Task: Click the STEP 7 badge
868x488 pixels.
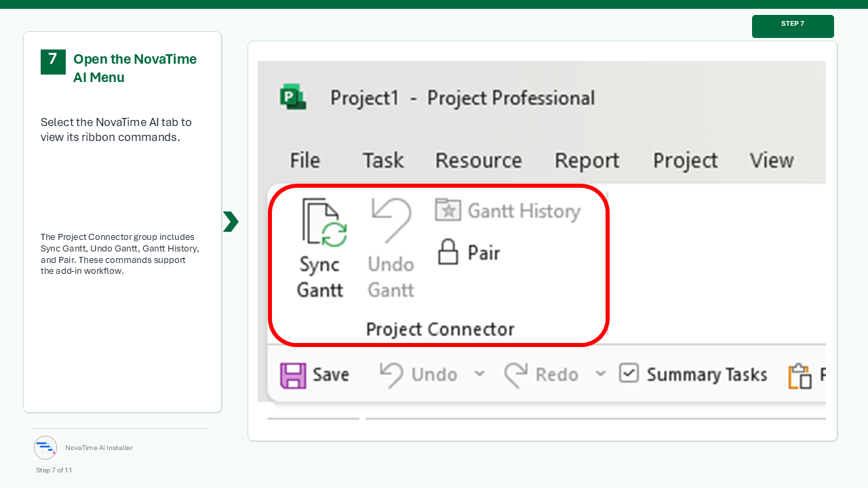Action: 793,26
